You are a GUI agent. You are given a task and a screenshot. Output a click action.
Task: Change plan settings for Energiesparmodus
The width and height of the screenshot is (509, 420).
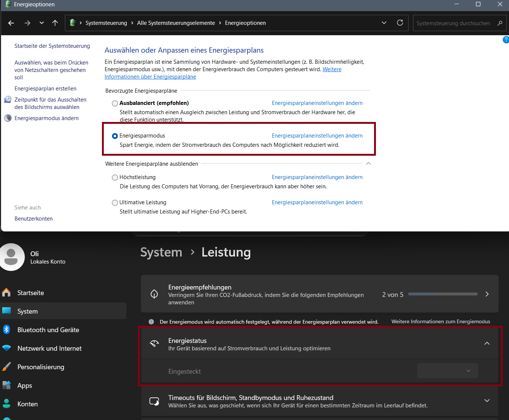(317, 136)
